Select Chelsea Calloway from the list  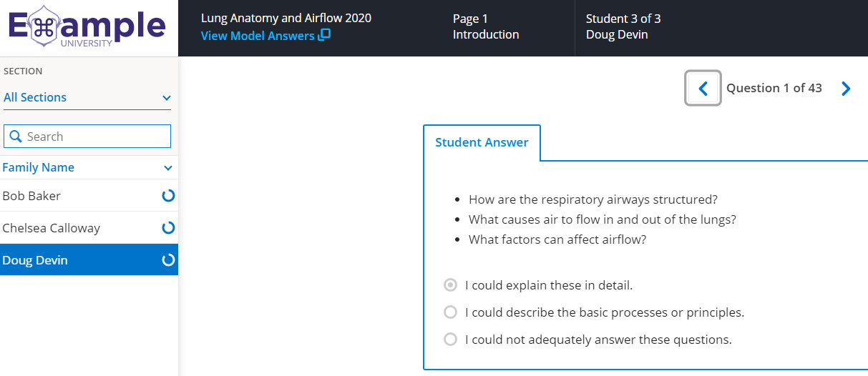point(51,228)
